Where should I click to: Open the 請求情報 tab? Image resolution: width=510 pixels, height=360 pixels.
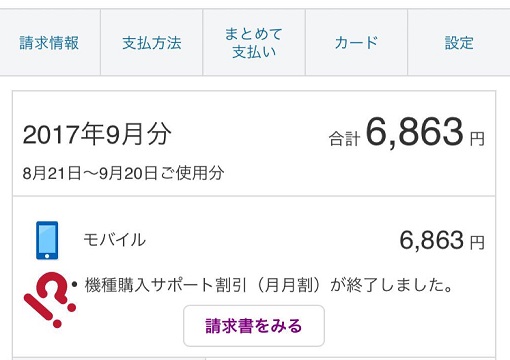coord(49,43)
